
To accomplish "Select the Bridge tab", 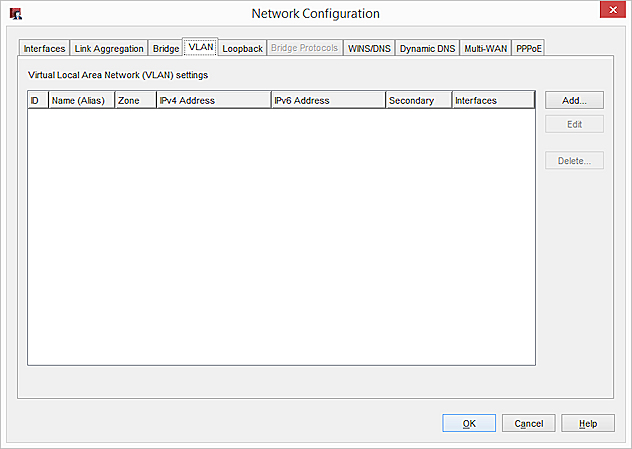I will coord(166,48).
